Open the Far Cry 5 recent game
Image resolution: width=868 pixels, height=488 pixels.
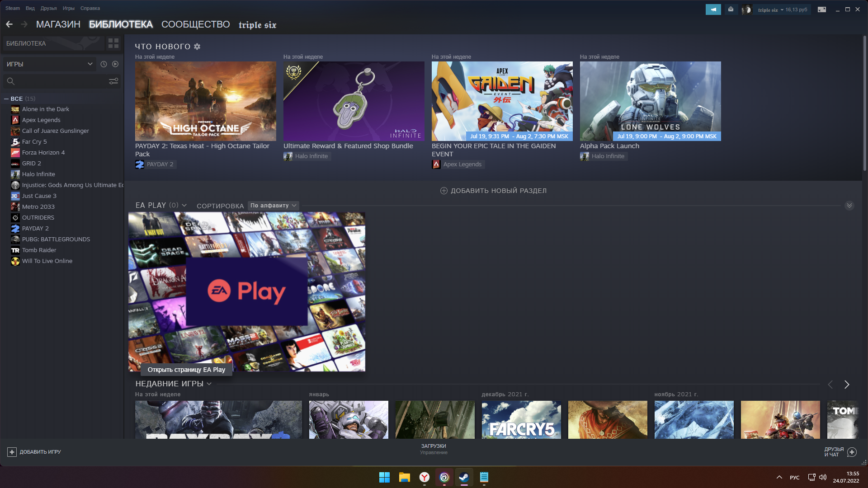(x=521, y=420)
